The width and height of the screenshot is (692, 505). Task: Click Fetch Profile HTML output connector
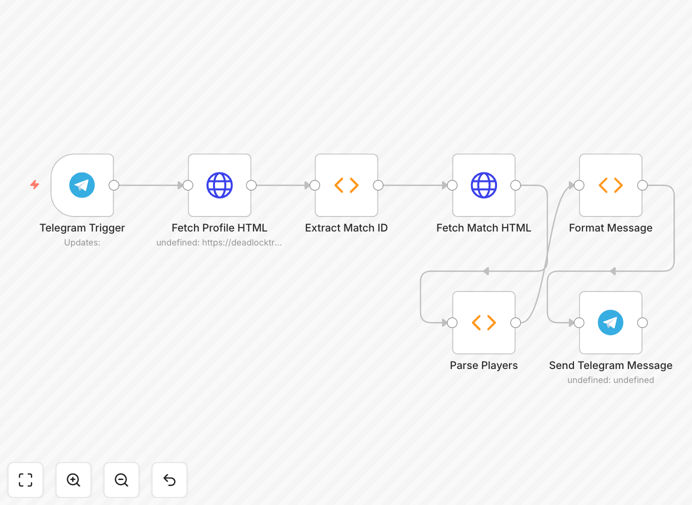tap(252, 185)
